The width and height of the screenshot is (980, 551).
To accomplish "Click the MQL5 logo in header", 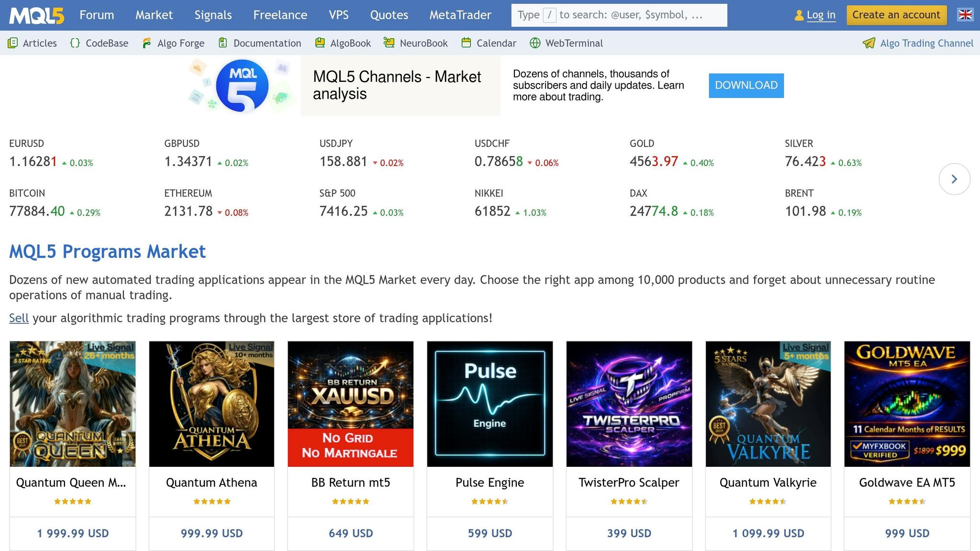I will (x=37, y=15).
